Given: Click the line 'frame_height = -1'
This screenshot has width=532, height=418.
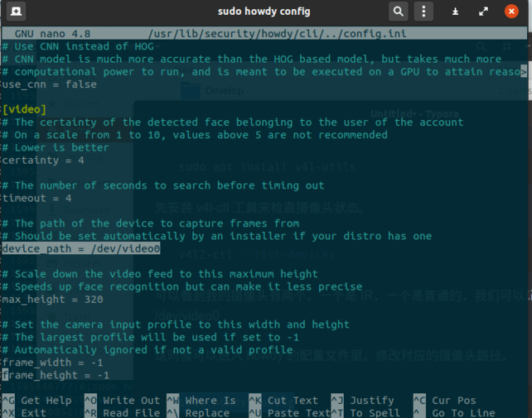Looking at the screenshot, I should click(56, 375).
